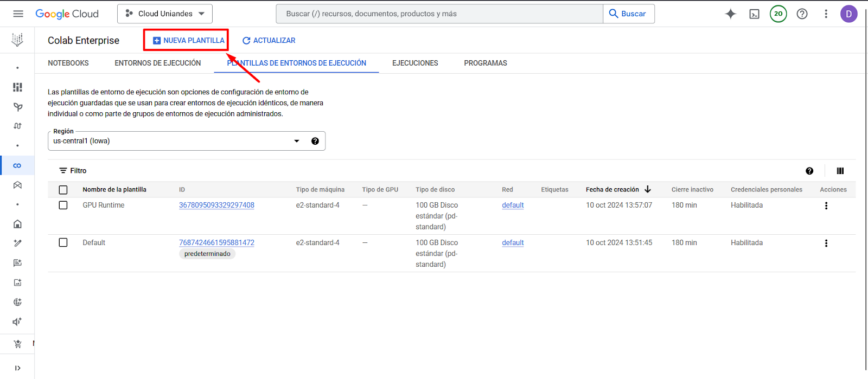Open template ID 7687424661595881472 link
The image size is (868, 379).
[216, 242]
